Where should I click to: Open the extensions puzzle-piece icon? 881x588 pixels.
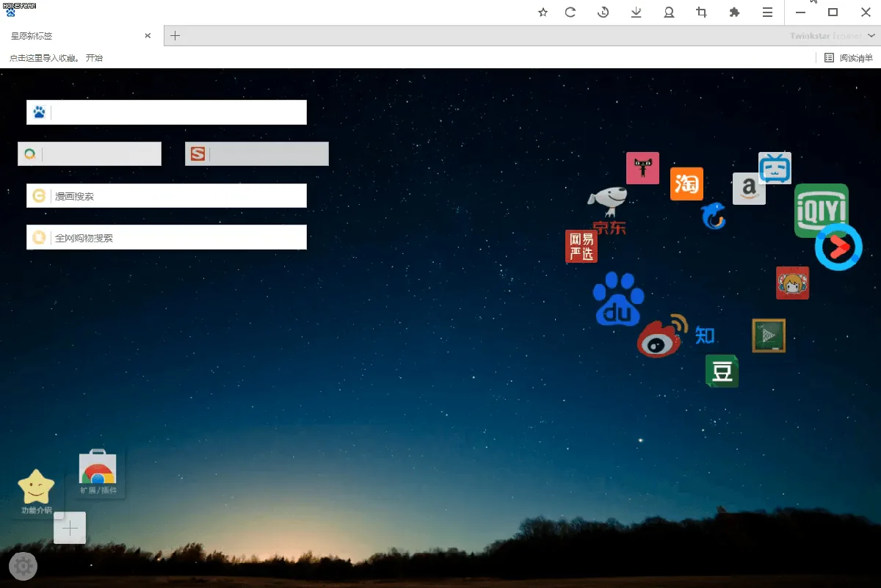(734, 12)
